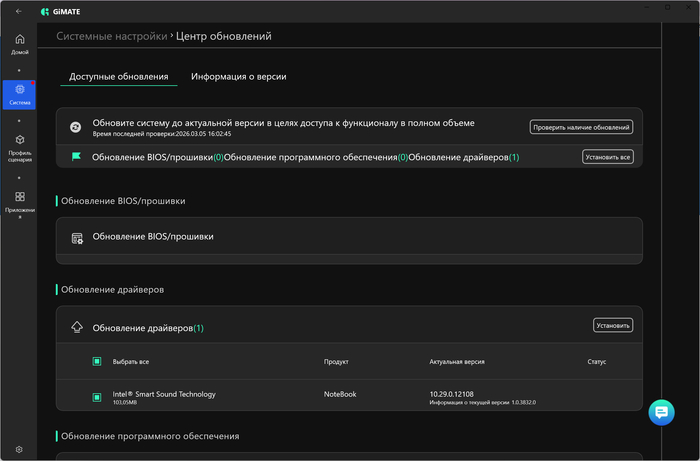Click Установить for driver updates
The width and height of the screenshot is (700, 461).
point(612,326)
